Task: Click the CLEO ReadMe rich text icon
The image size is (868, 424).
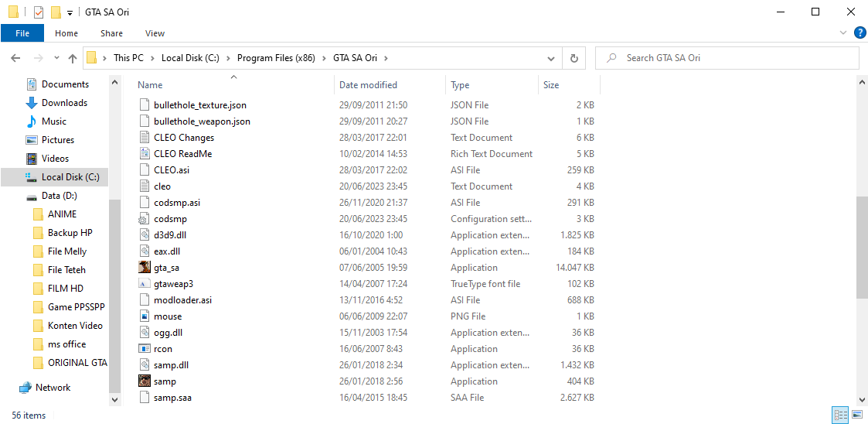Action: pos(144,153)
